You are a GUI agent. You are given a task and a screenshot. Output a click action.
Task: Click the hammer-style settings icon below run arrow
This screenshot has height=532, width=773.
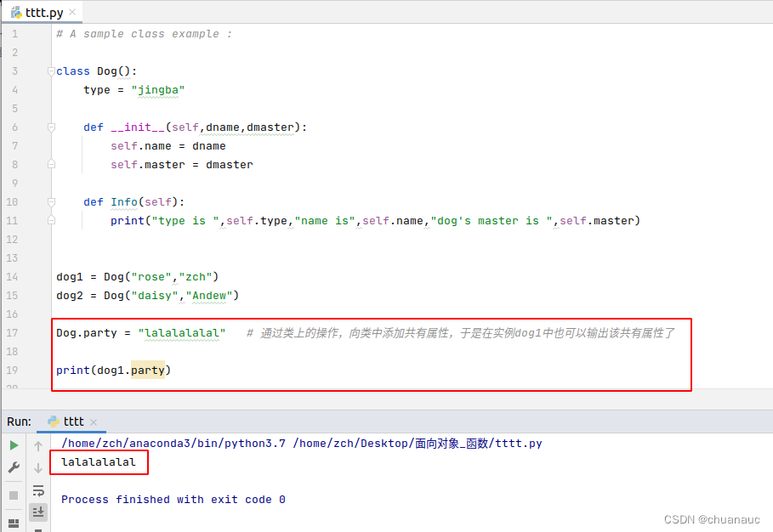[13, 467]
